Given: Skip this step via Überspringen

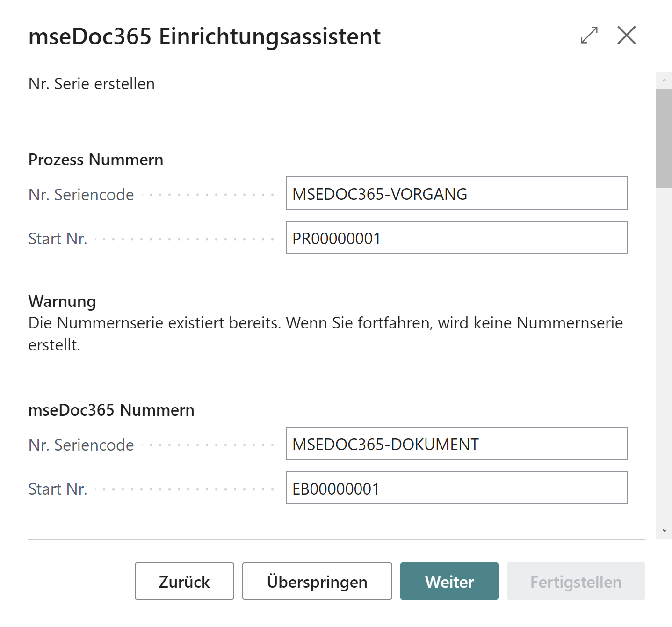Looking at the screenshot, I should coord(317,581).
